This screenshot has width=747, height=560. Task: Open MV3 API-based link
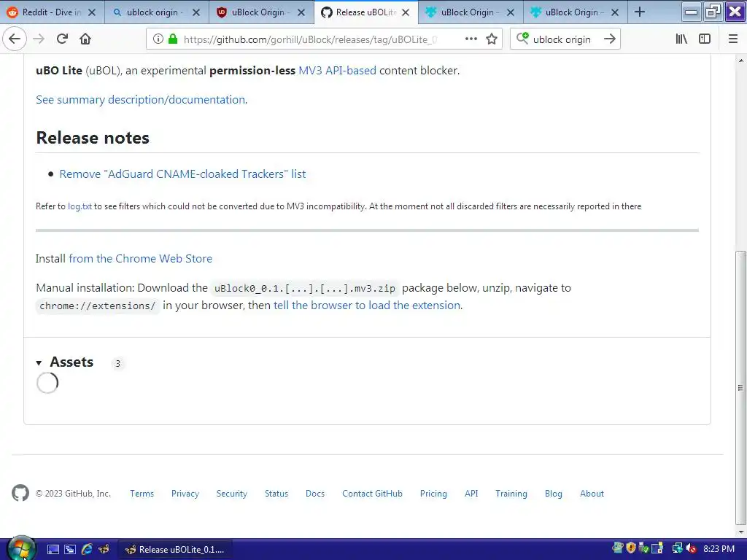click(337, 71)
